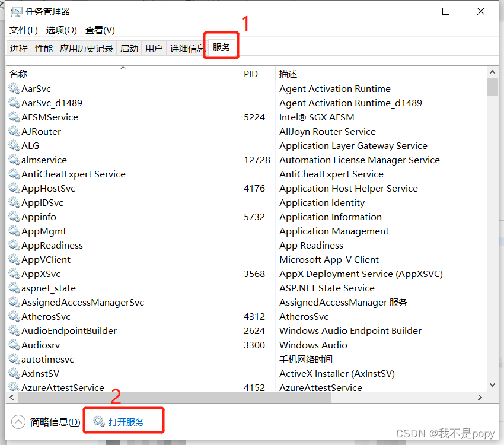Click the gear icon for Appinfo
The image size is (504, 445).
click(14, 217)
